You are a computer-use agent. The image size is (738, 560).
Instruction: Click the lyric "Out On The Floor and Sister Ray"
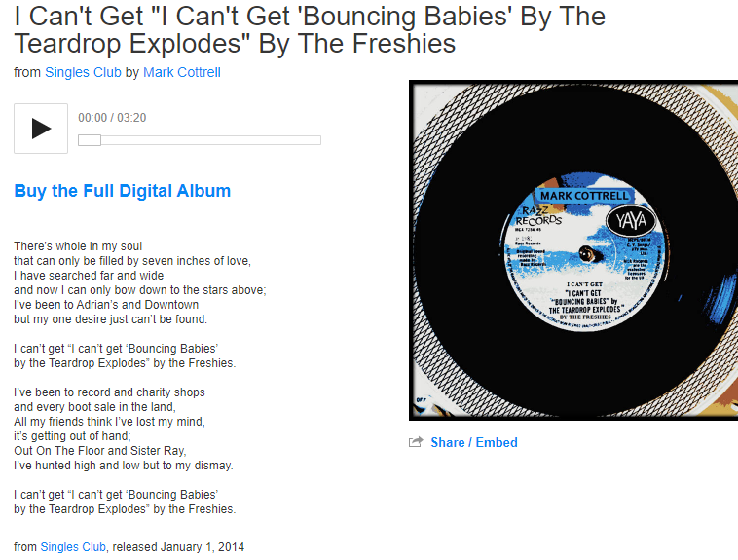point(100,451)
